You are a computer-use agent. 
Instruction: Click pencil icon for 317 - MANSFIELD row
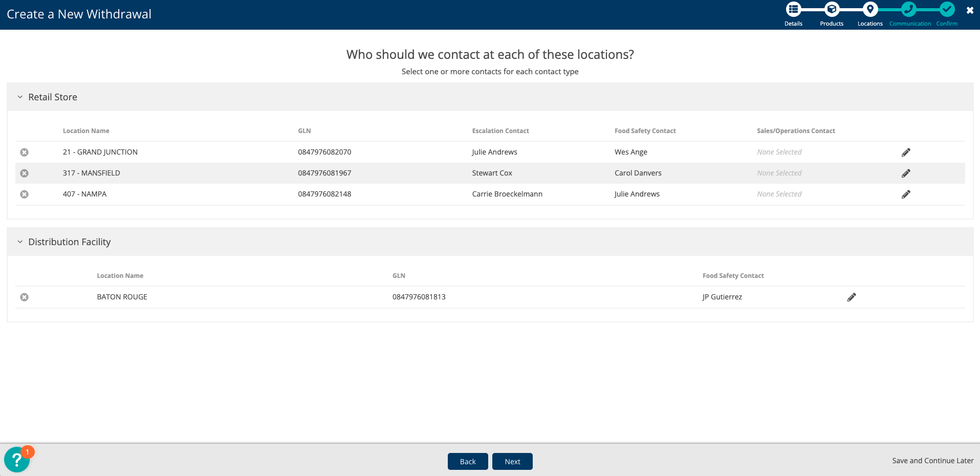click(906, 174)
